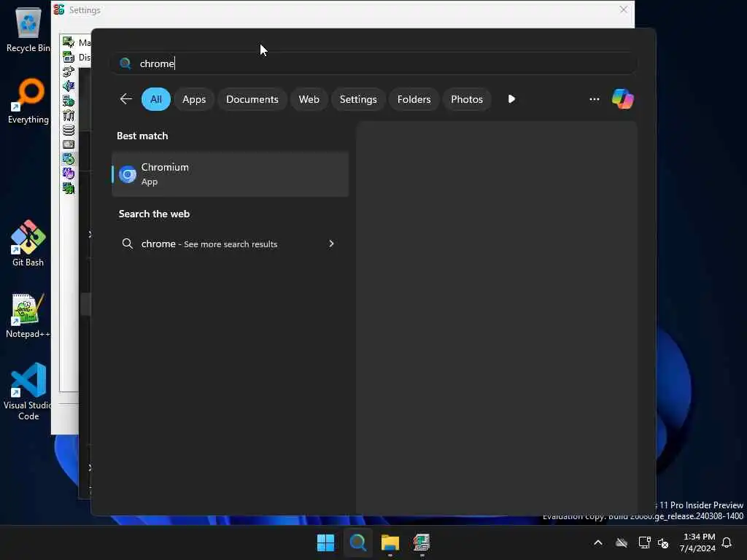Viewport: 747px width, 560px height.
Task: Click the web search magnifier icon beside chrome
Action: tap(127, 244)
